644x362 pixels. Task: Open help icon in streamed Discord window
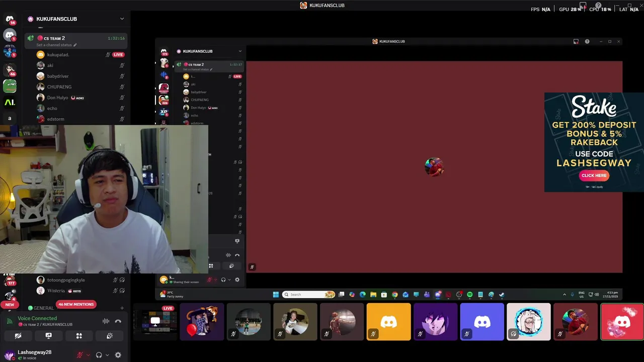tap(587, 41)
